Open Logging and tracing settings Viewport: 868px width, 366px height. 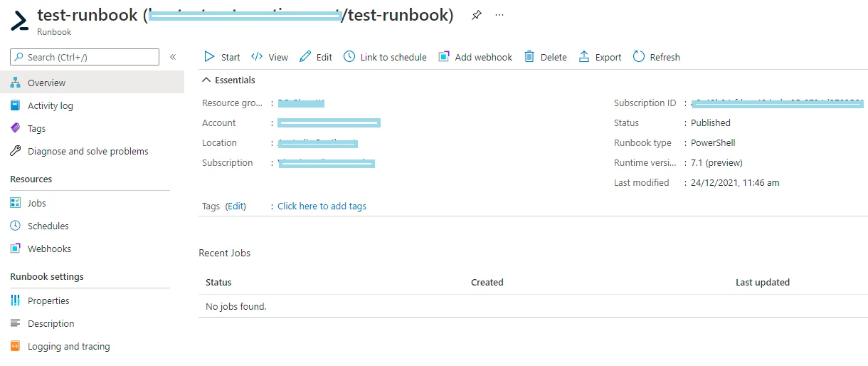(68, 347)
